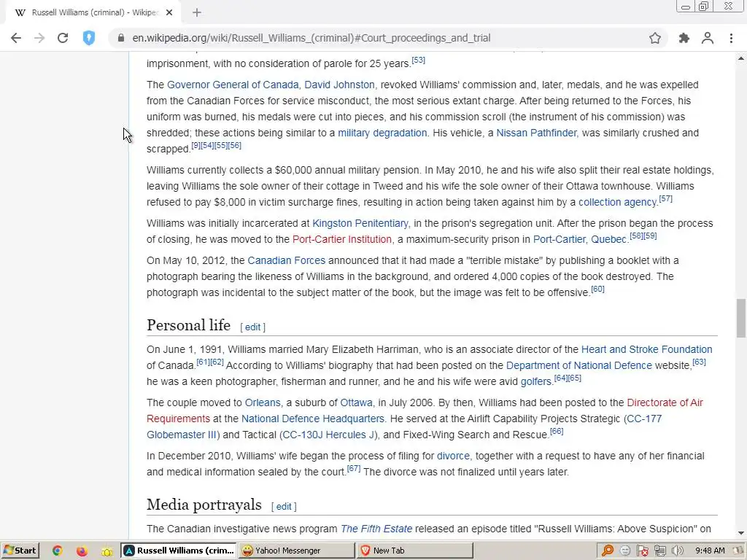The height and width of the screenshot is (560, 747).
Task: Follow the divorce link
Action: 453,456
